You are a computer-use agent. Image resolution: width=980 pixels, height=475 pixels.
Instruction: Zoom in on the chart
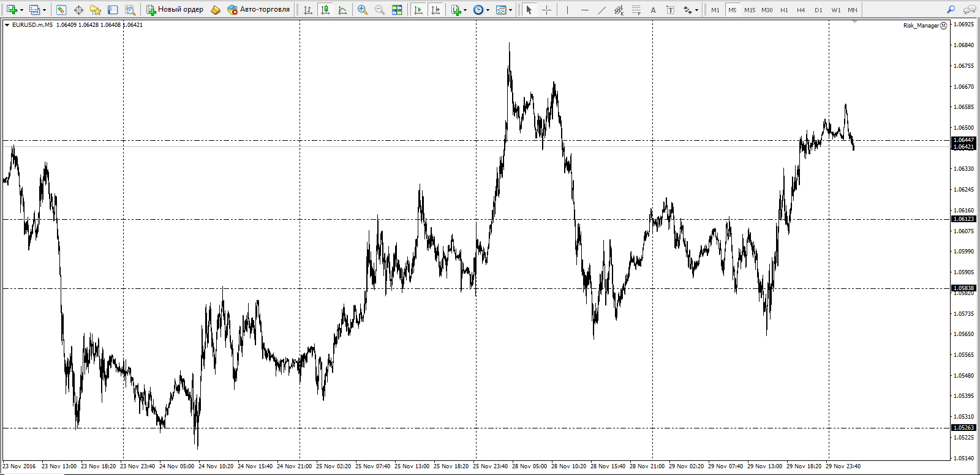tap(363, 10)
